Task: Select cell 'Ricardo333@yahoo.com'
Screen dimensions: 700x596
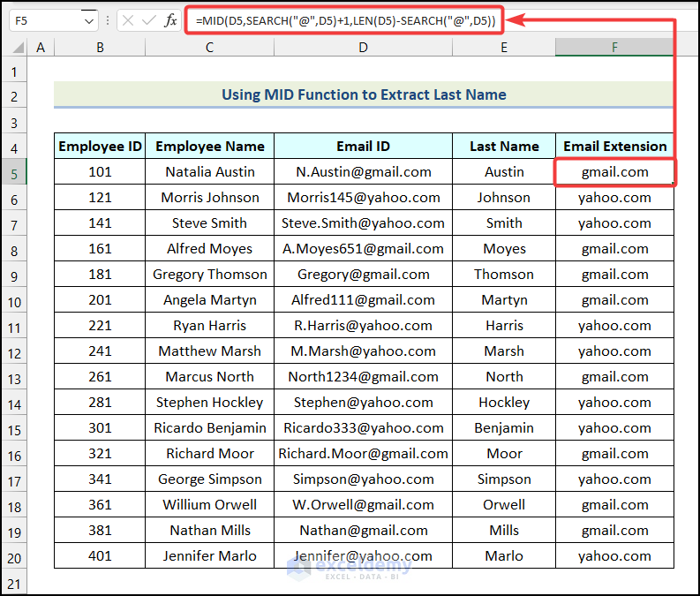Action: [364, 427]
